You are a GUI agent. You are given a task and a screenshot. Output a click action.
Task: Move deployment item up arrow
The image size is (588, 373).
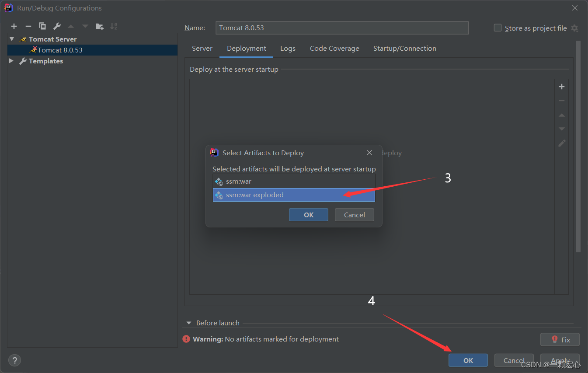click(x=562, y=115)
